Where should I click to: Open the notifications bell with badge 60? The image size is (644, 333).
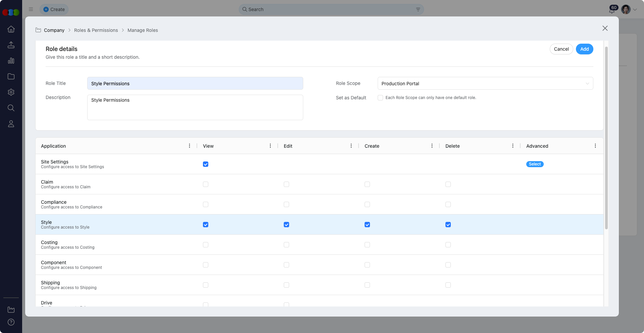click(612, 10)
